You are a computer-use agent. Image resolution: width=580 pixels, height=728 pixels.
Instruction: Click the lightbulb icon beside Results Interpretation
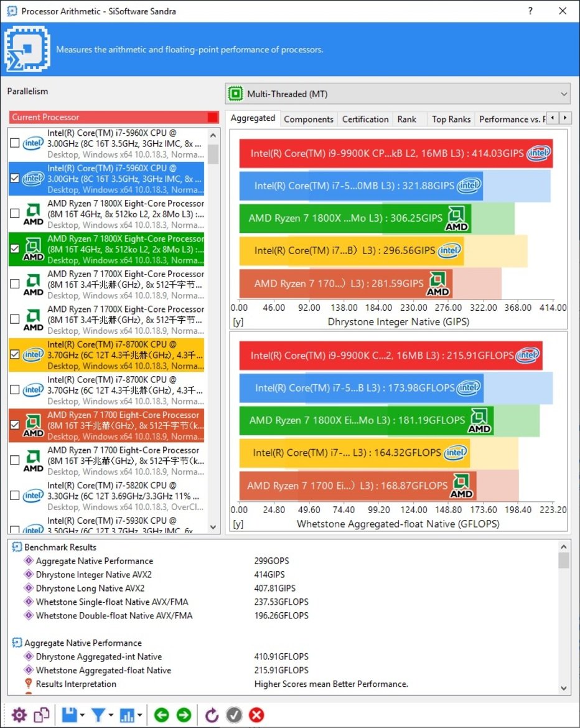28,683
